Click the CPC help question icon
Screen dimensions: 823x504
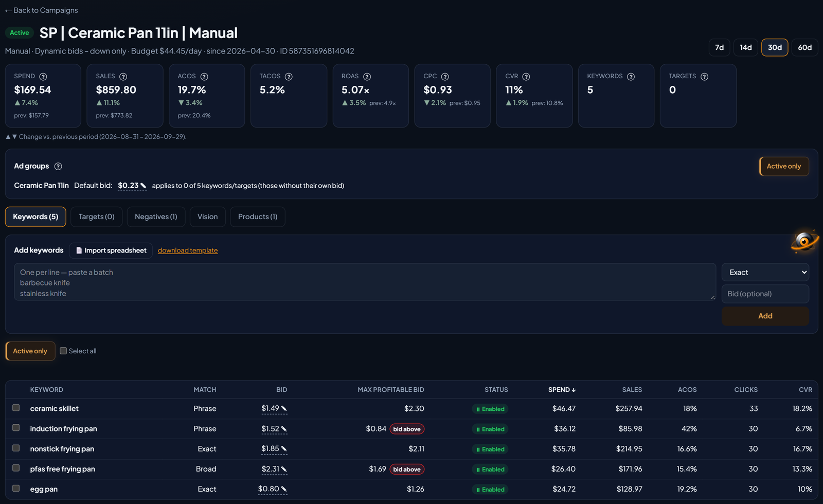[x=445, y=77]
